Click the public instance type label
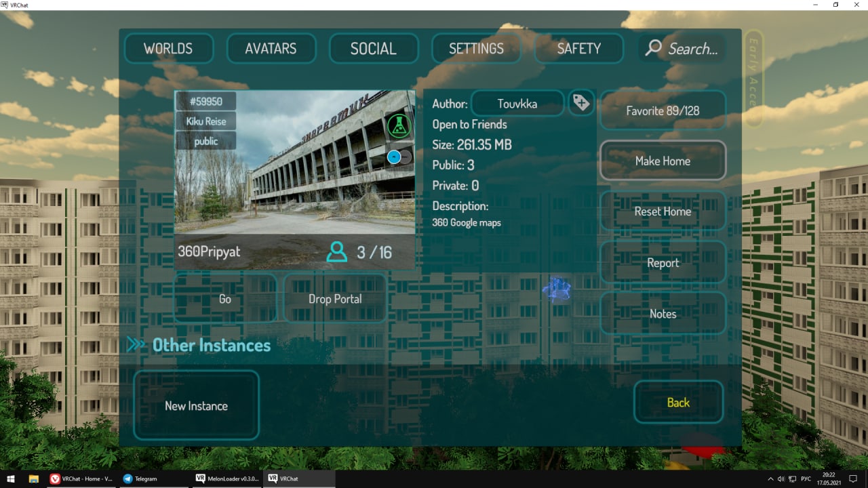Viewport: 868px width, 488px height. (x=206, y=141)
